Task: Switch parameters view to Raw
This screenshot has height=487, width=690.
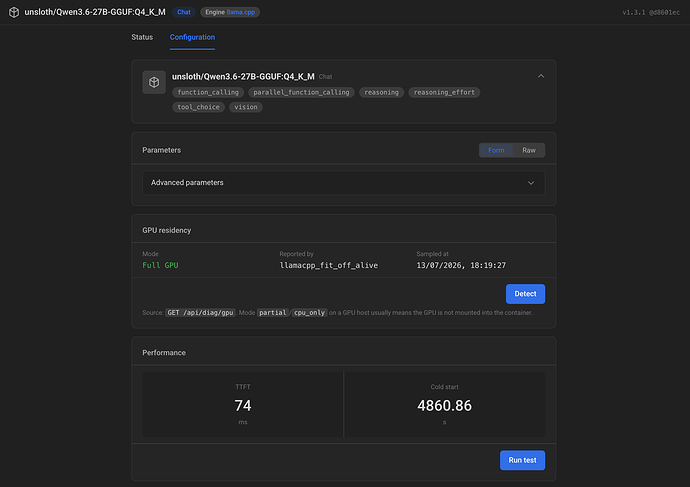Action: tap(529, 150)
